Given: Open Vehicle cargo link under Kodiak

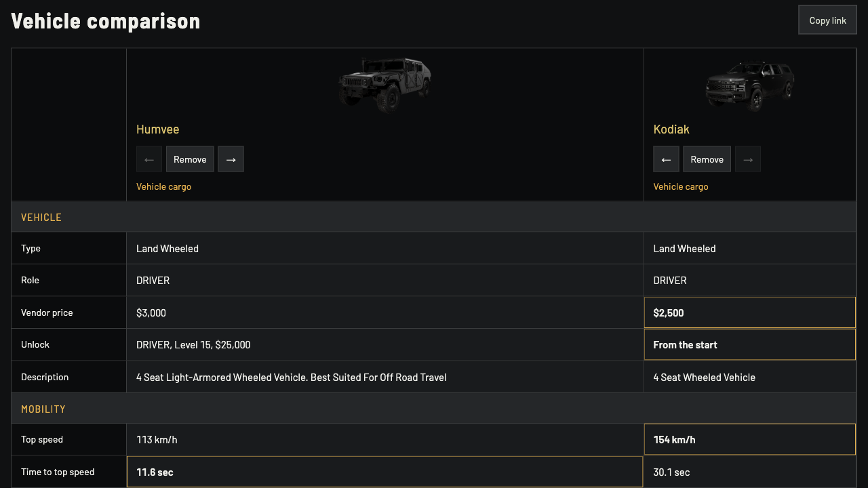Looking at the screenshot, I should pyautogui.click(x=681, y=186).
